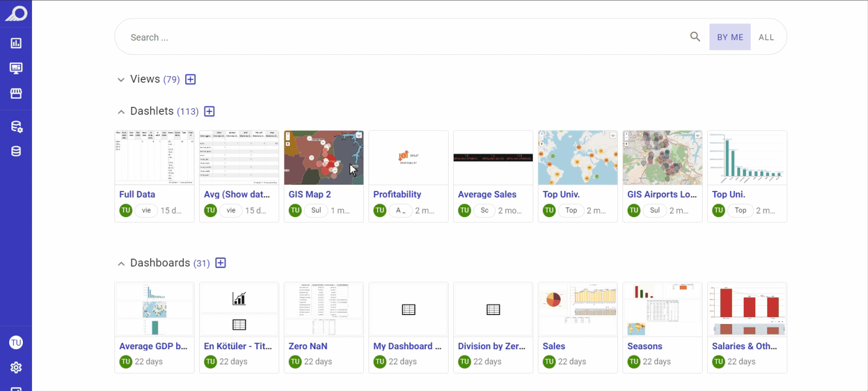Click the TU avatar on Full Data card

126,210
